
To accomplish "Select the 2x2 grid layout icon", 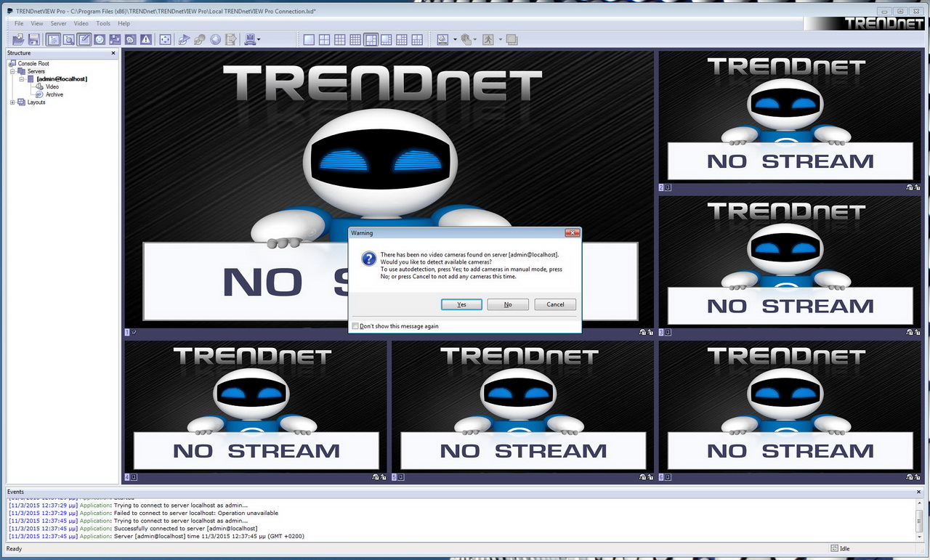I will coord(324,39).
